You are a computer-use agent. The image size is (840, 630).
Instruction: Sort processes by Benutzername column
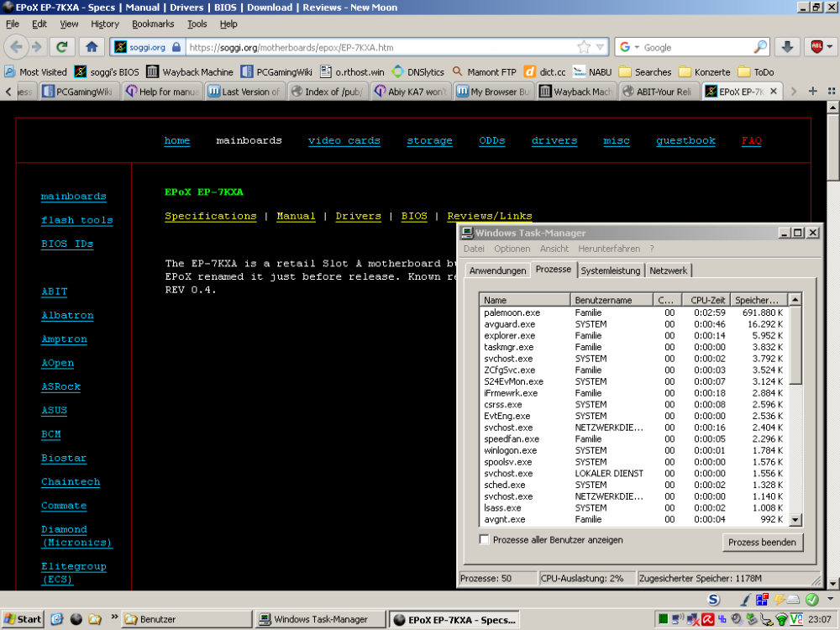612,300
